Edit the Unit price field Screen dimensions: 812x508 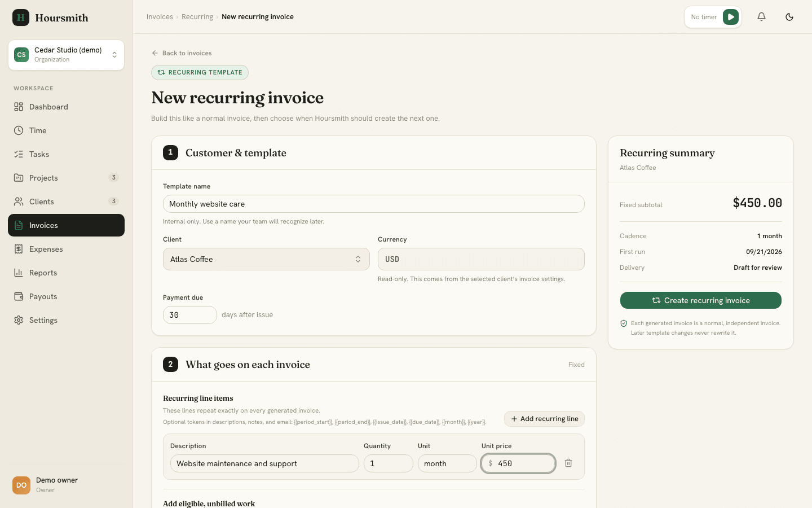[518, 463]
